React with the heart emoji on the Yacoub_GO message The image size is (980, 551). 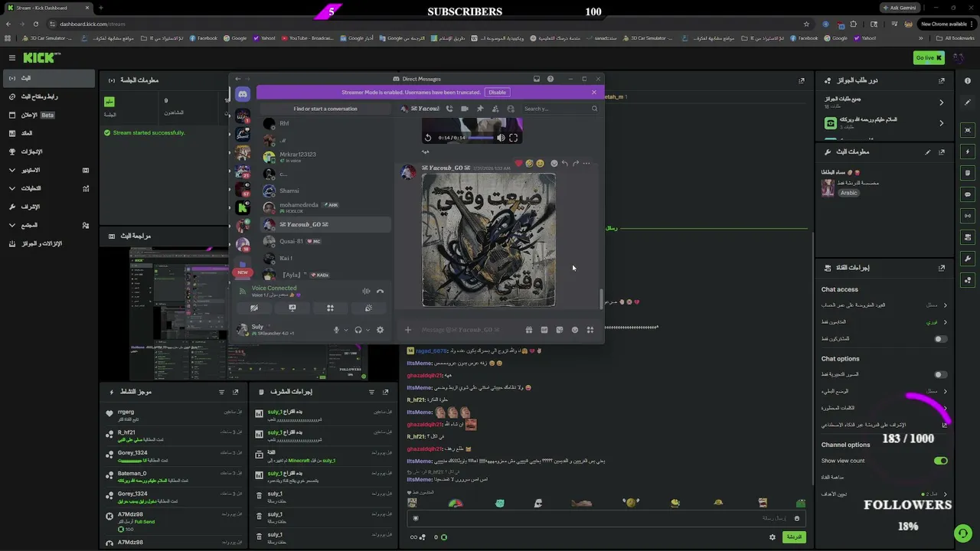(x=518, y=163)
